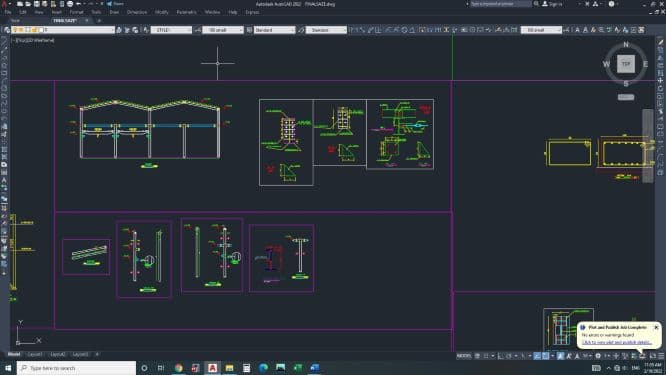This screenshot has height=375, width=666.
Task: Click the status bar Customization icon
Action: pyautogui.click(x=661, y=356)
